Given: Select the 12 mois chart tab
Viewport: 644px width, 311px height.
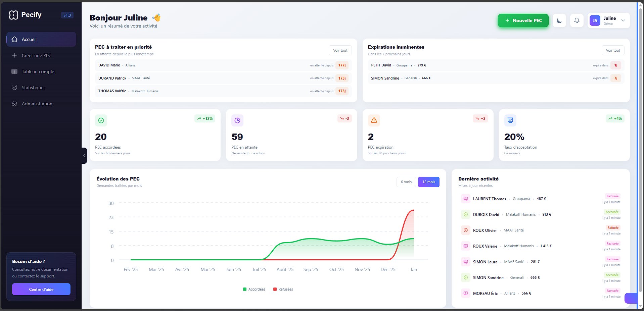Looking at the screenshot, I should click(428, 182).
